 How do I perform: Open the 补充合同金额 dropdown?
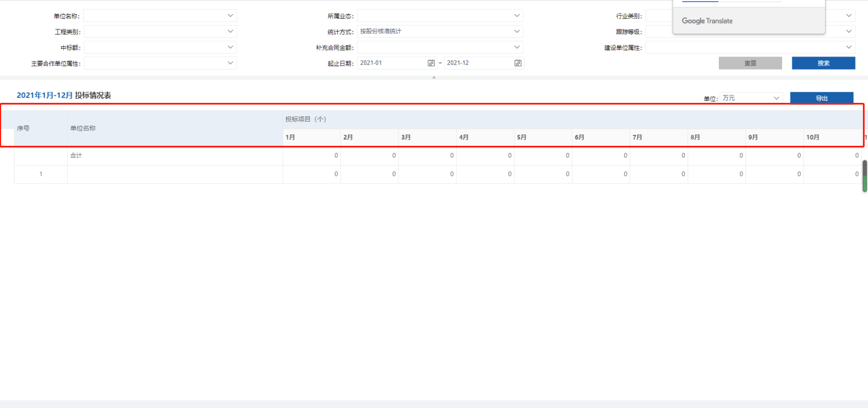click(440, 47)
